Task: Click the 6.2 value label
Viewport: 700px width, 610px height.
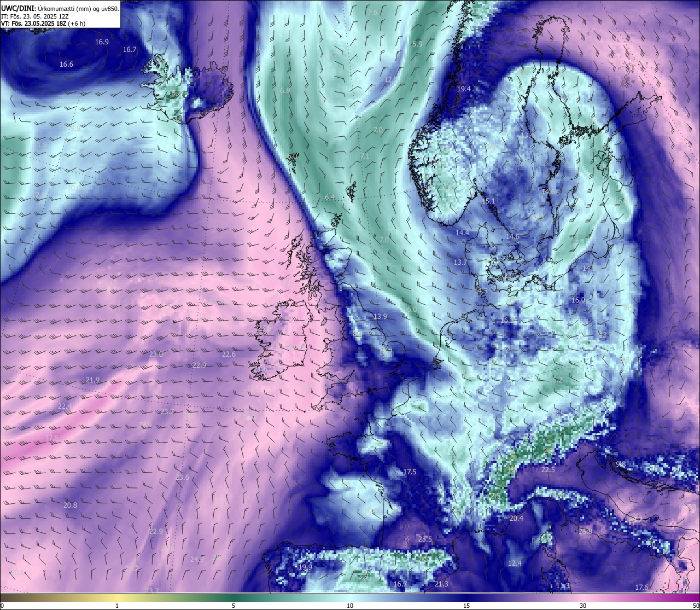Action: click(558, 379)
